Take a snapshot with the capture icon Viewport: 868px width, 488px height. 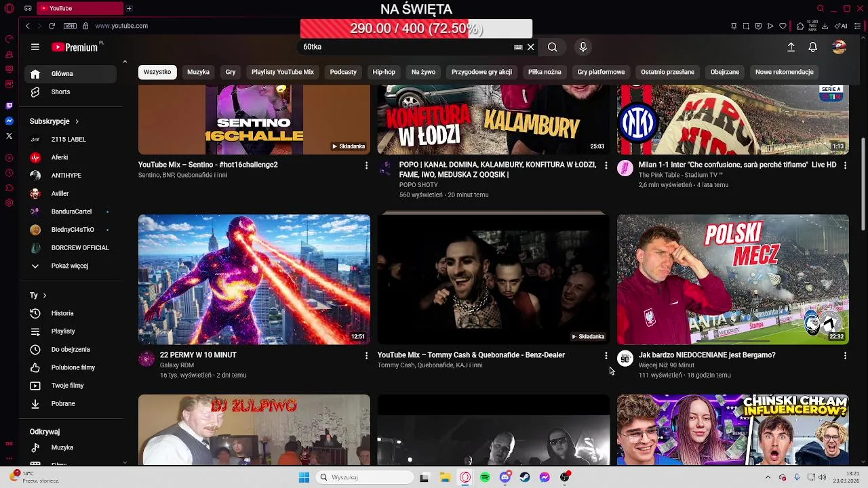(x=746, y=26)
